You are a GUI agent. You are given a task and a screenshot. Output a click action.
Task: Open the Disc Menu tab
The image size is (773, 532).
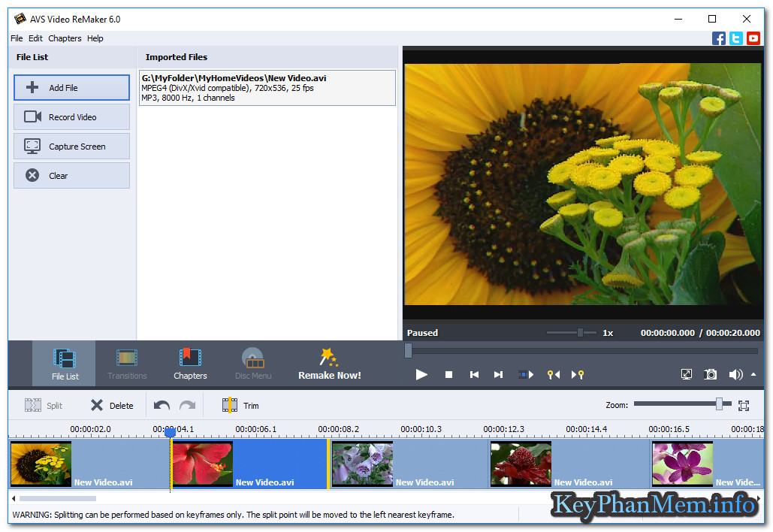point(253,364)
